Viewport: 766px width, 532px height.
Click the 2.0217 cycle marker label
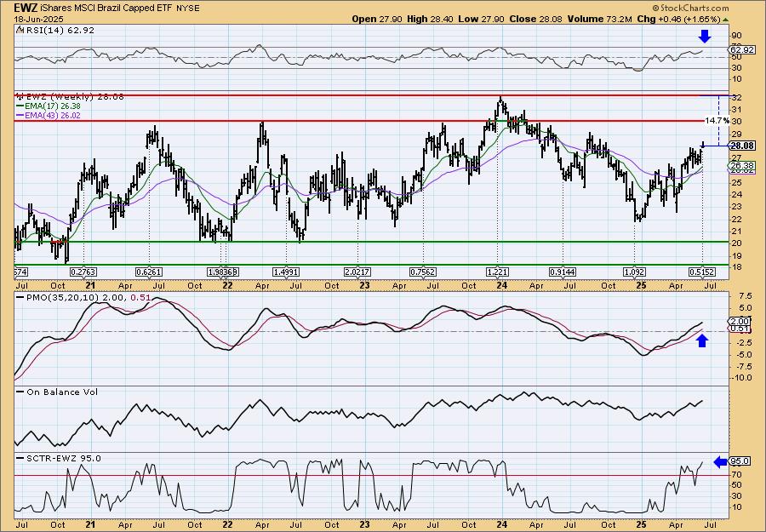[x=357, y=272]
